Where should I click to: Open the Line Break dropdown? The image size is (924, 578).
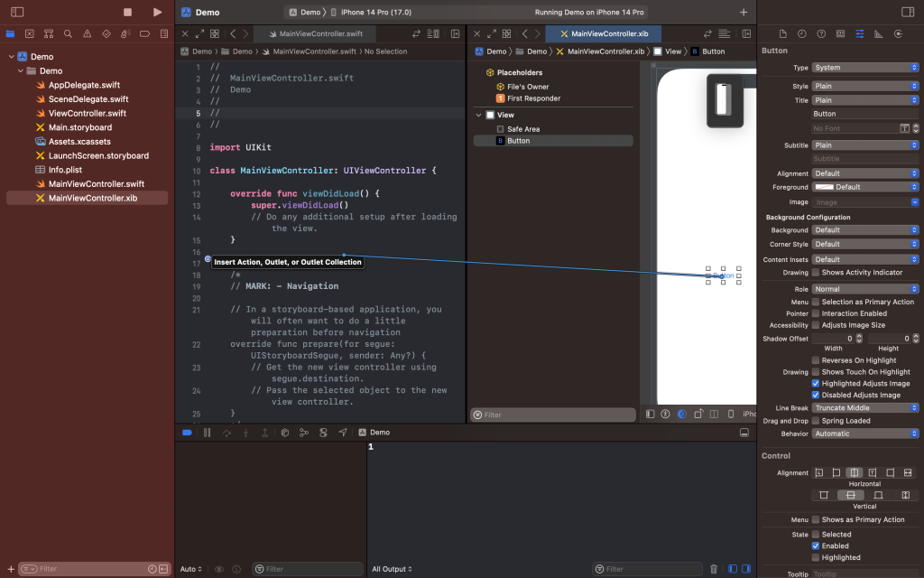(865, 408)
